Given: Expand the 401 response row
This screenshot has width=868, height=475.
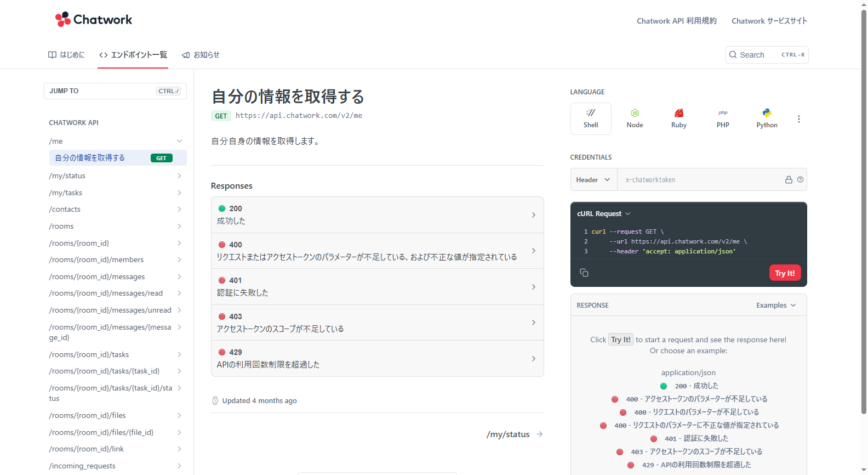Looking at the screenshot, I should [x=377, y=287].
